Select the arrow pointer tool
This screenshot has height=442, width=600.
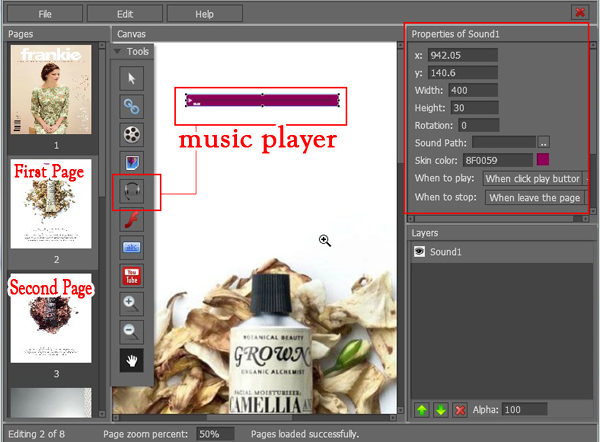click(x=132, y=78)
